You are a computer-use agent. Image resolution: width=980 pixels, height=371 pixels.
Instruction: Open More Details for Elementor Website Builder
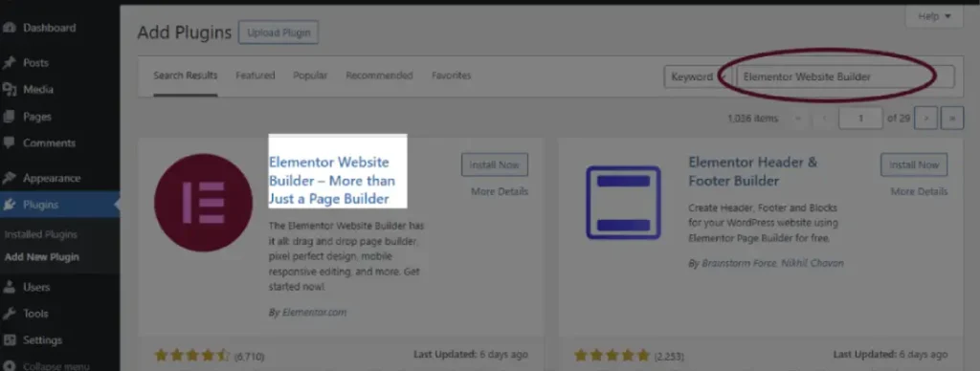[500, 192]
